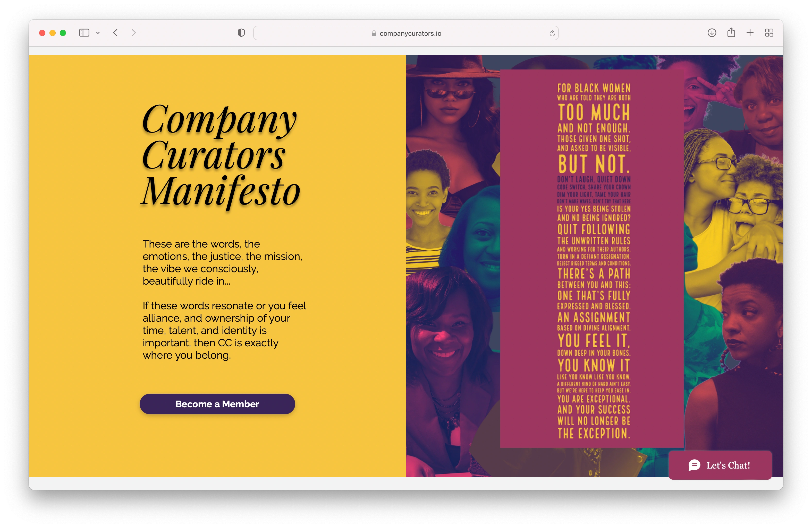This screenshot has width=812, height=528.
Task: Toggle the Safari sidebar panel
Action: [x=84, y=33]
